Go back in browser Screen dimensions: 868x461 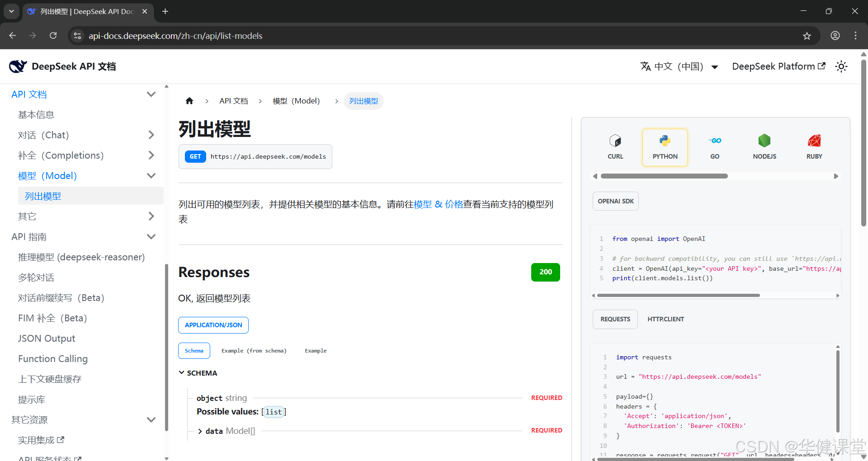13,36
